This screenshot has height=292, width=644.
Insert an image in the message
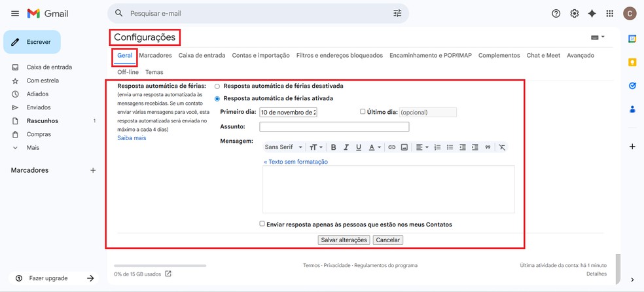coord(404,147)
